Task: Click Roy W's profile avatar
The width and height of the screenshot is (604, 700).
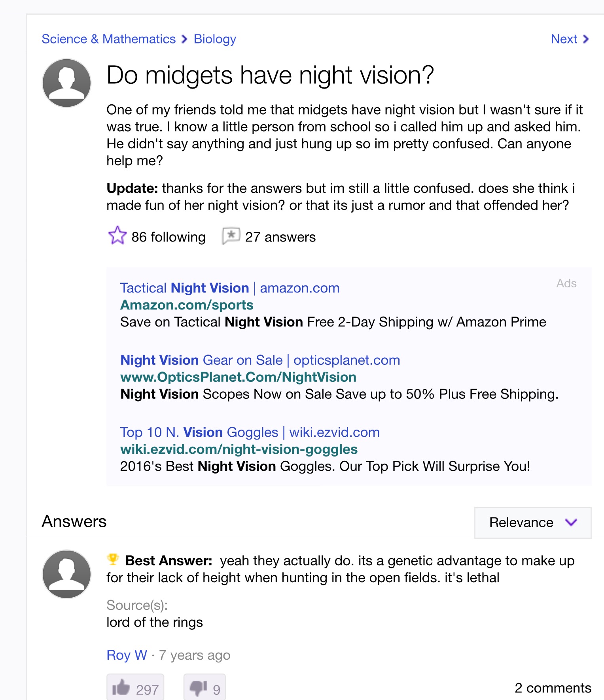Action: tap(66, 575)
